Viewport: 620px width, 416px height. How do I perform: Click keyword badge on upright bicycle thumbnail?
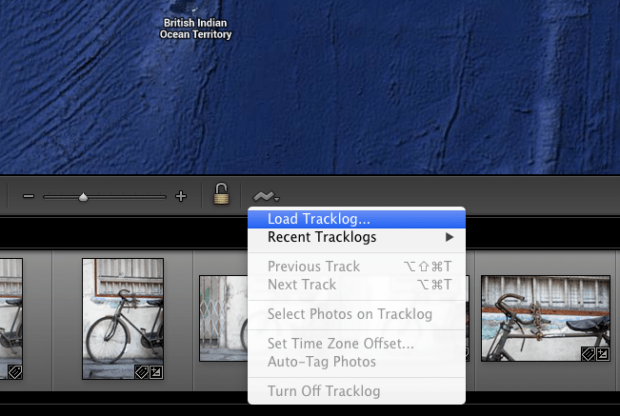(x=142, y=372)
